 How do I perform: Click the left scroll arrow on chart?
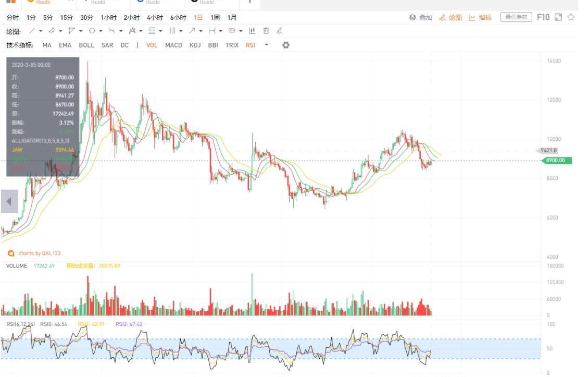[9, 202]
